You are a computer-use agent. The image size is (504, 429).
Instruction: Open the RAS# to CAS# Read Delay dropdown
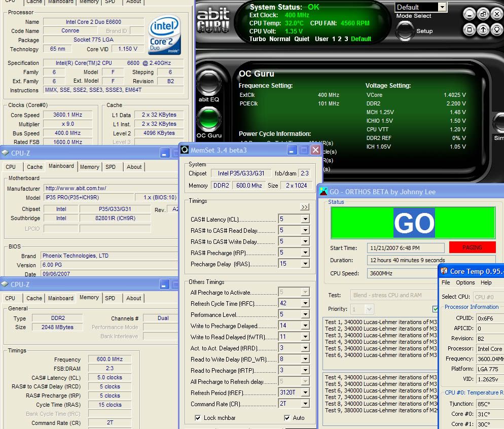[305, 230]
